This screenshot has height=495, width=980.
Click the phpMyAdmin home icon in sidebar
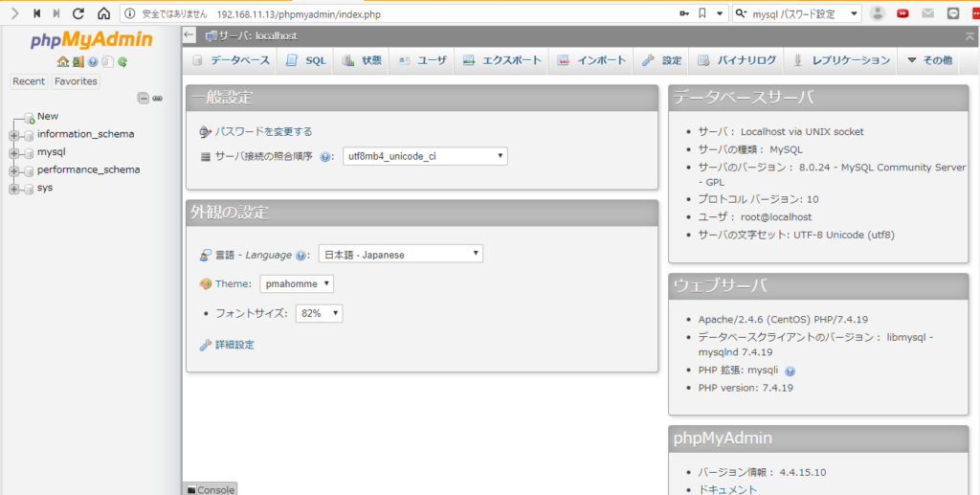click(62, 62)
